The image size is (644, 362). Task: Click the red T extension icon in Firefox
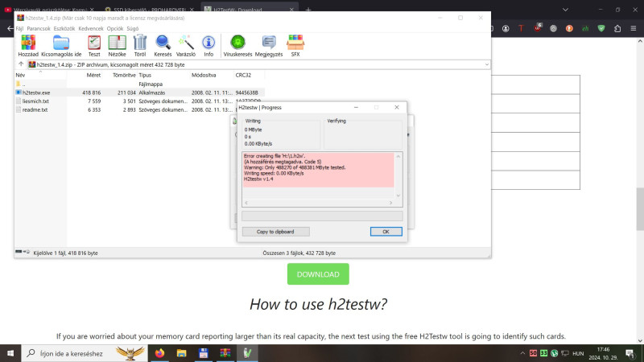[x=521, y=29]
